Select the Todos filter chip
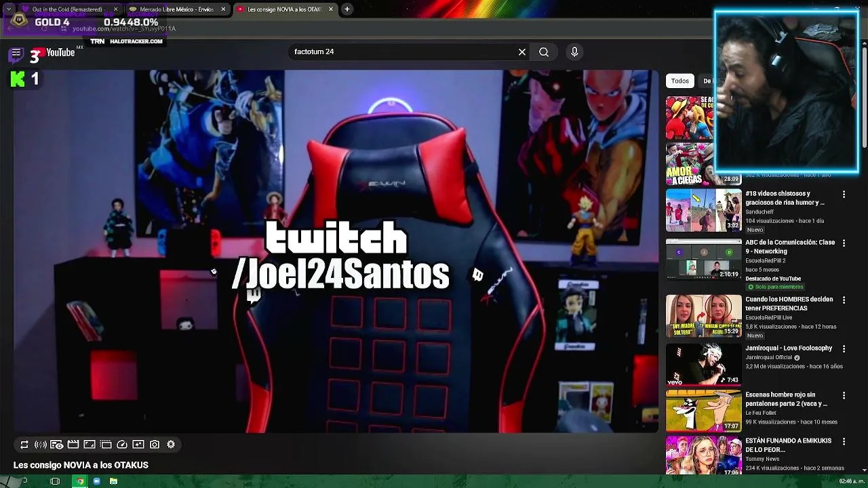 click(x=680, y=81)
